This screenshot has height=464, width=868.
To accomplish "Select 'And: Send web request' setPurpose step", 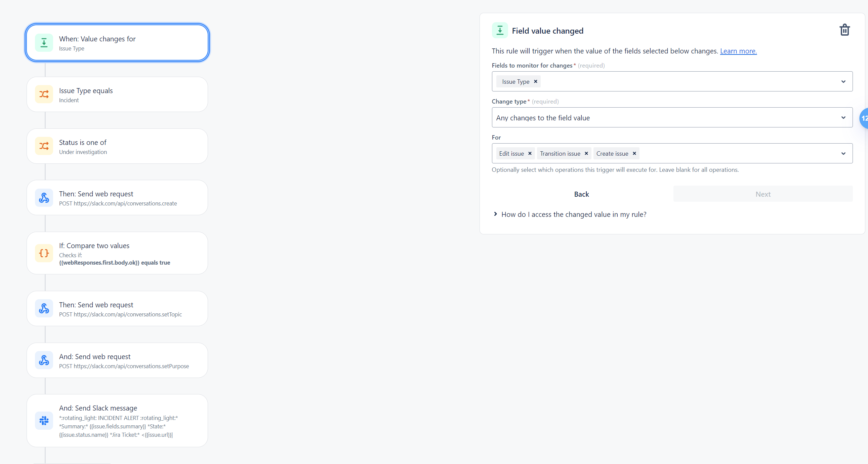I will point(117,360).
